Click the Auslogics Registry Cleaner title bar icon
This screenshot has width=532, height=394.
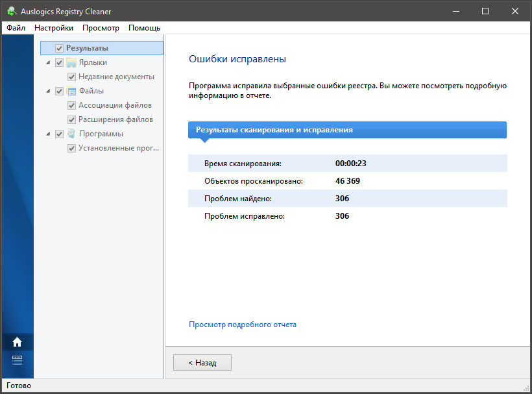pos(12,11)
